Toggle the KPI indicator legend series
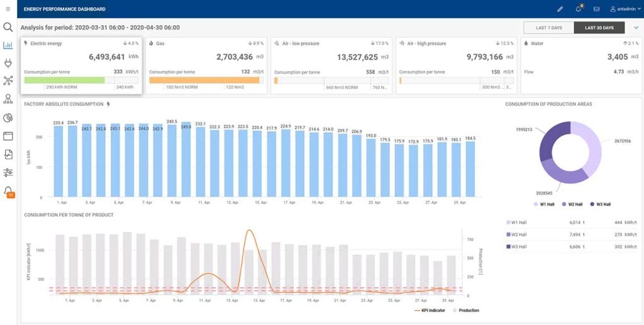 point(430,311)
